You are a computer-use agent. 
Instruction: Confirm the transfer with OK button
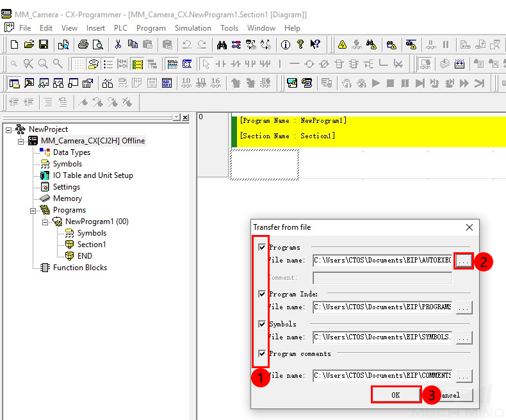[x=396, y=395]
